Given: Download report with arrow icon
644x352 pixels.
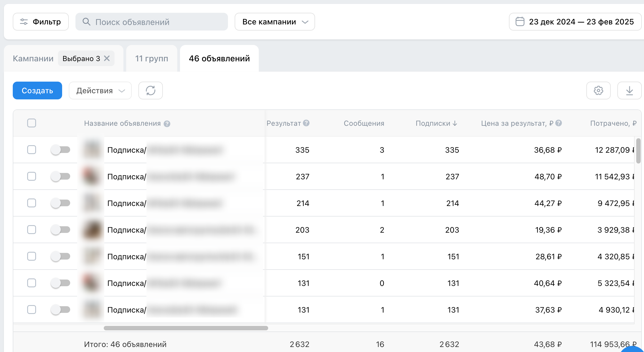Looking at the screenshot, I should point(629,90).
